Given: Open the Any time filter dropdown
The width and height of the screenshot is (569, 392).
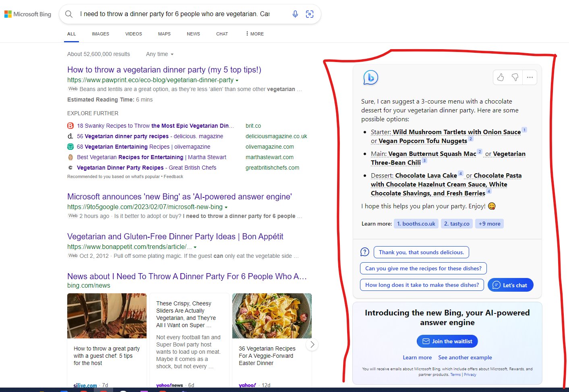Looking at the screenshot, I should pos(160,54).
